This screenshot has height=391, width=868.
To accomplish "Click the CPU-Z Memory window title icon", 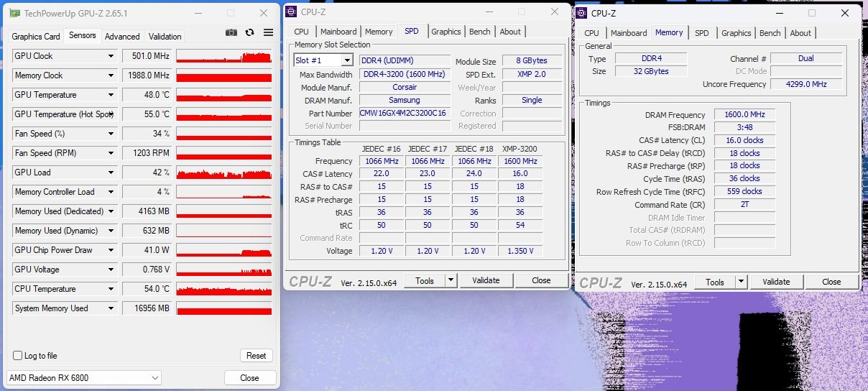I will [581, 13].
